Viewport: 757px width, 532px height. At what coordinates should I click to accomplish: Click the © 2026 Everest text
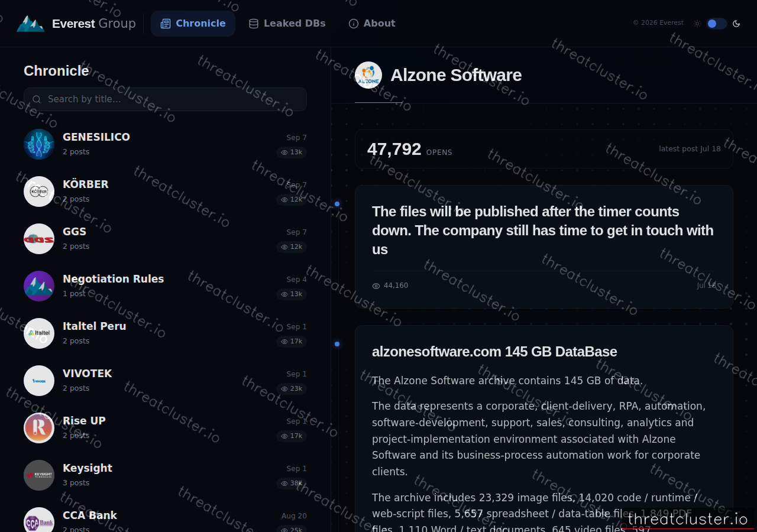(658, 23)
